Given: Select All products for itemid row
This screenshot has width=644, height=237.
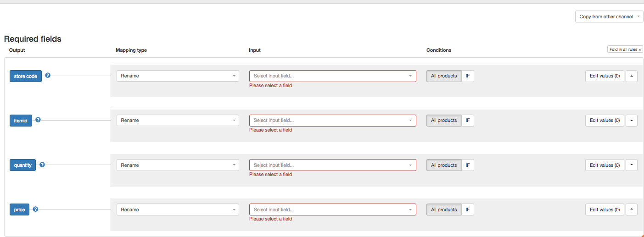Looking at the screenshot, I should (x=443, y=121).
